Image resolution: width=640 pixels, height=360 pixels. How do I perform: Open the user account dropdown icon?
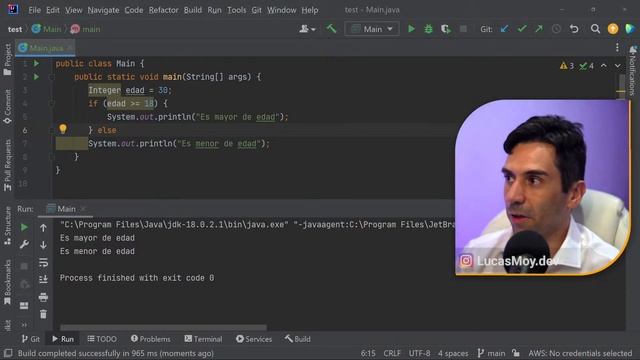coord(307,29)
